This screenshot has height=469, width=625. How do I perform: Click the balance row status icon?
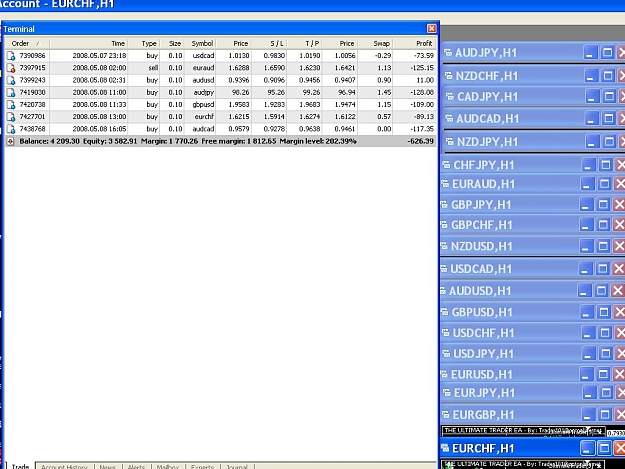pos(10,141)
